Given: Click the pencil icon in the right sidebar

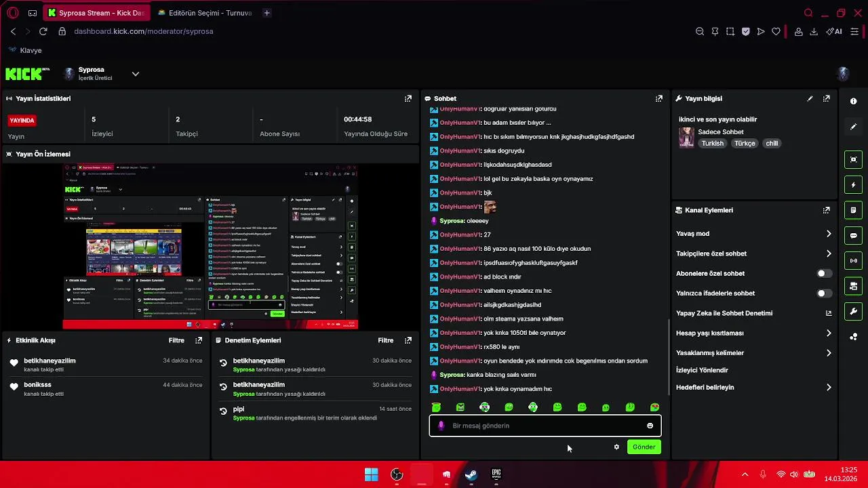Looking at the screenshot, I should click(x=853, y=127).
